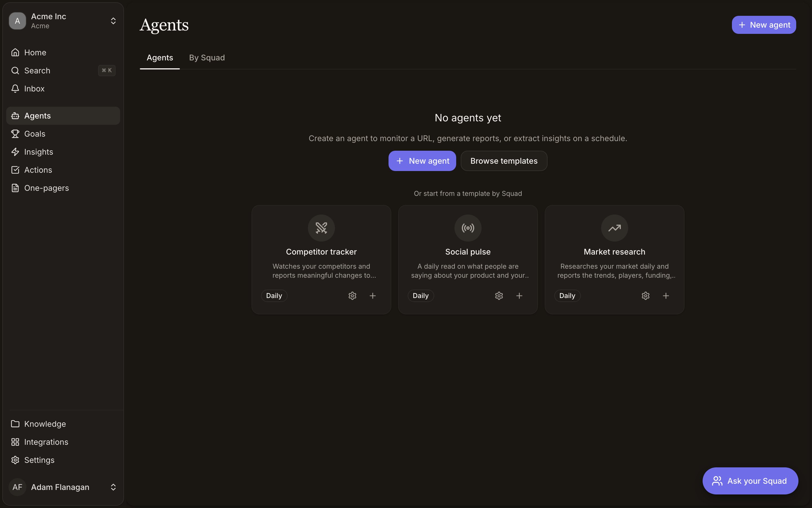The height and width of the screenshot is (508, 812).
Task: Add Competitor tracker template with plus icon
Action: pyautogui.click(x=372, y=296)
